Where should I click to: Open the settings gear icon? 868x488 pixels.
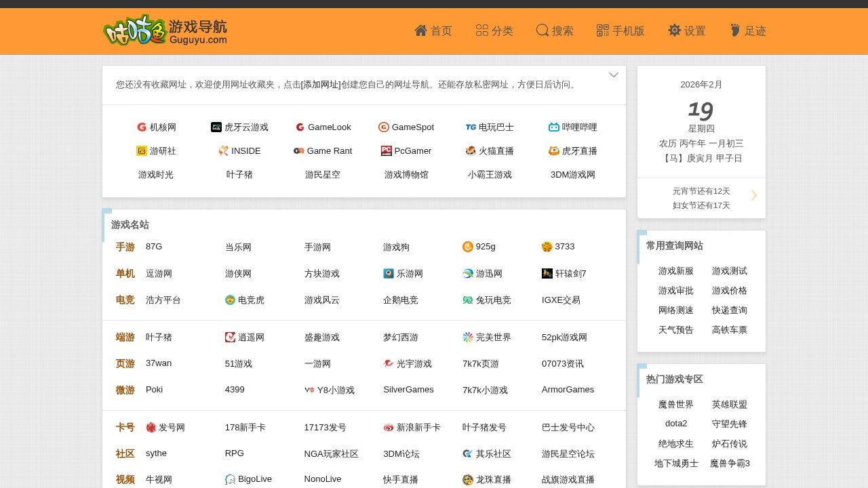[x=674, y=30]
